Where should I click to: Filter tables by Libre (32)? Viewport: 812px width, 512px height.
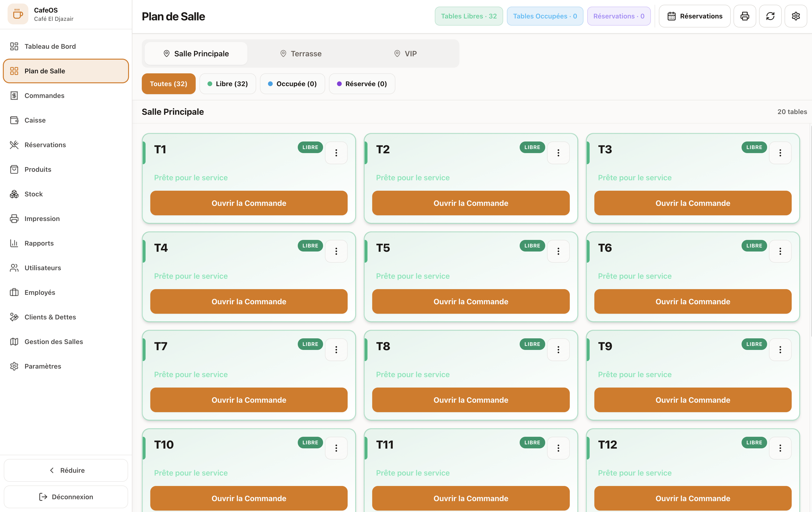228,84
